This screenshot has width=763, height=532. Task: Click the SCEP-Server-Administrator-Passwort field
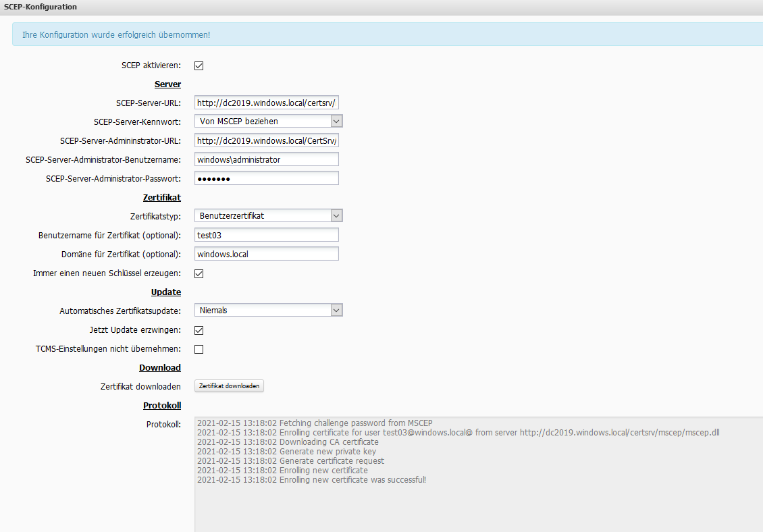coord(266,178)
